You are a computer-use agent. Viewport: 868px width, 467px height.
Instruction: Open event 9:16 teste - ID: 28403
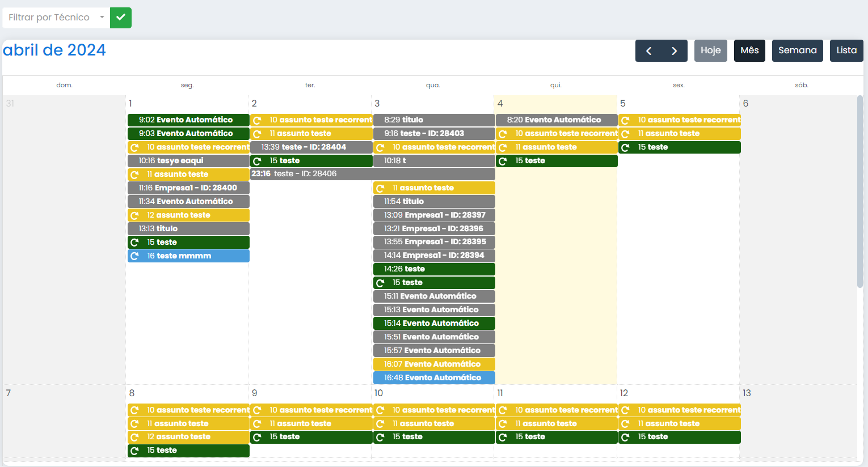[x=434, y=134]
